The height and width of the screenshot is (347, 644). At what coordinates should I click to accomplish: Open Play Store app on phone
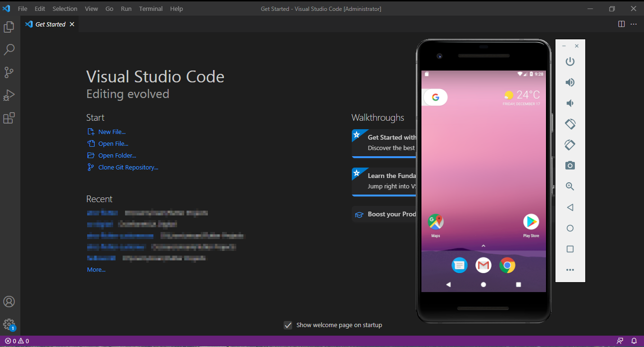pyautogui.click(x=531, y=225)
